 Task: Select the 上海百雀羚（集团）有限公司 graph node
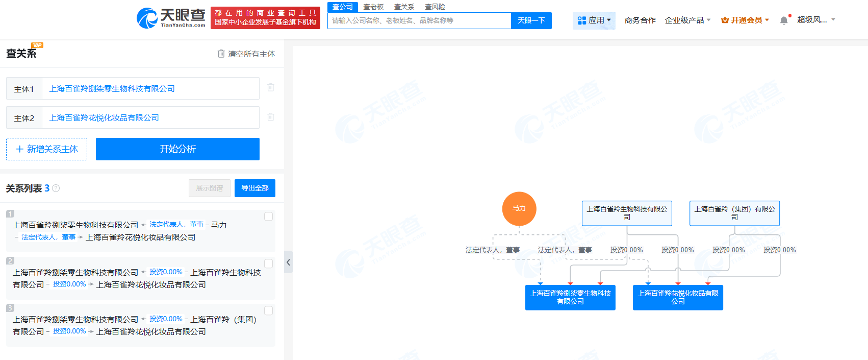point(734,213)
